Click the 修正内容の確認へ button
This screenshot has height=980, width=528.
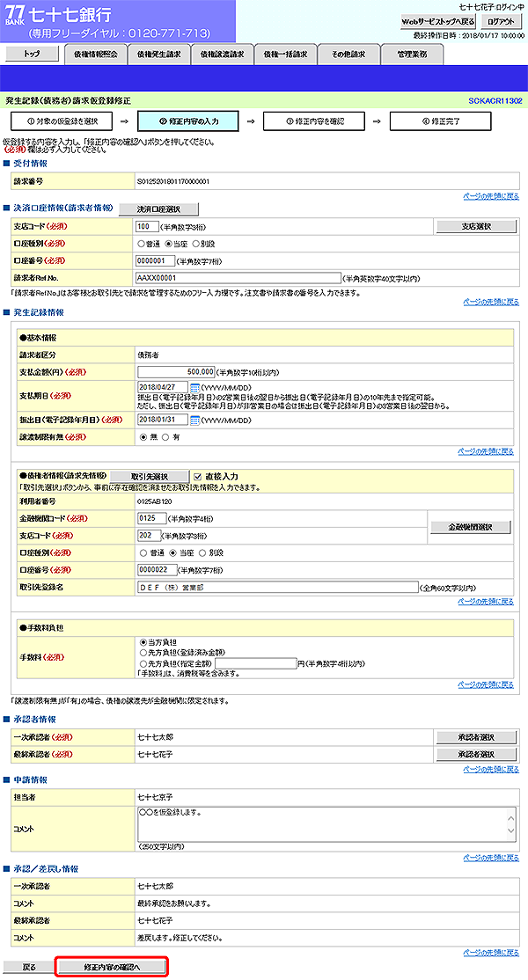point(112,967)
